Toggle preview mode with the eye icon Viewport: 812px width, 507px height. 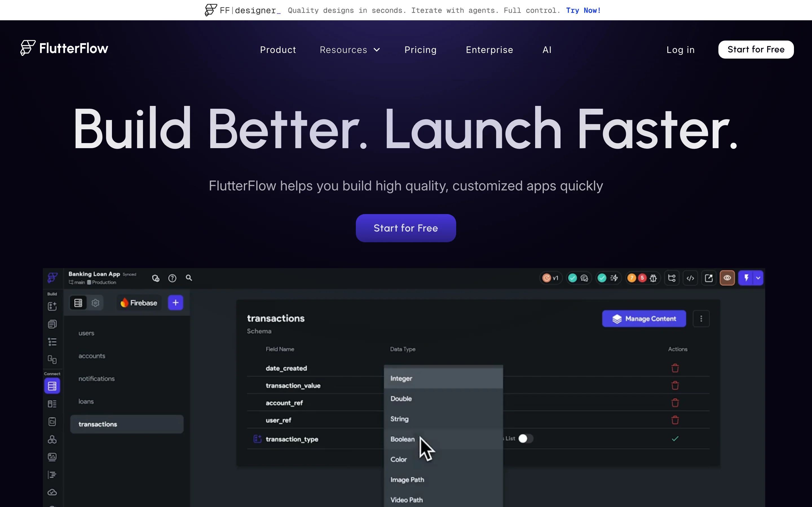click(727, 278)
